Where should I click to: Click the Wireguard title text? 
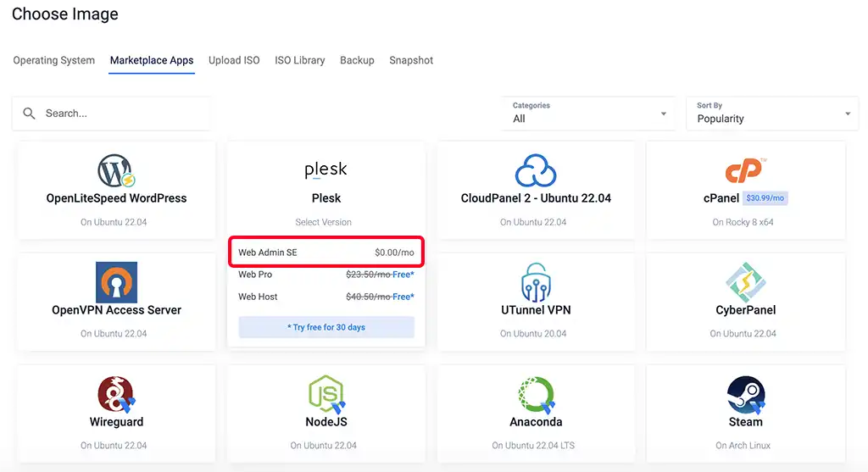116,422
